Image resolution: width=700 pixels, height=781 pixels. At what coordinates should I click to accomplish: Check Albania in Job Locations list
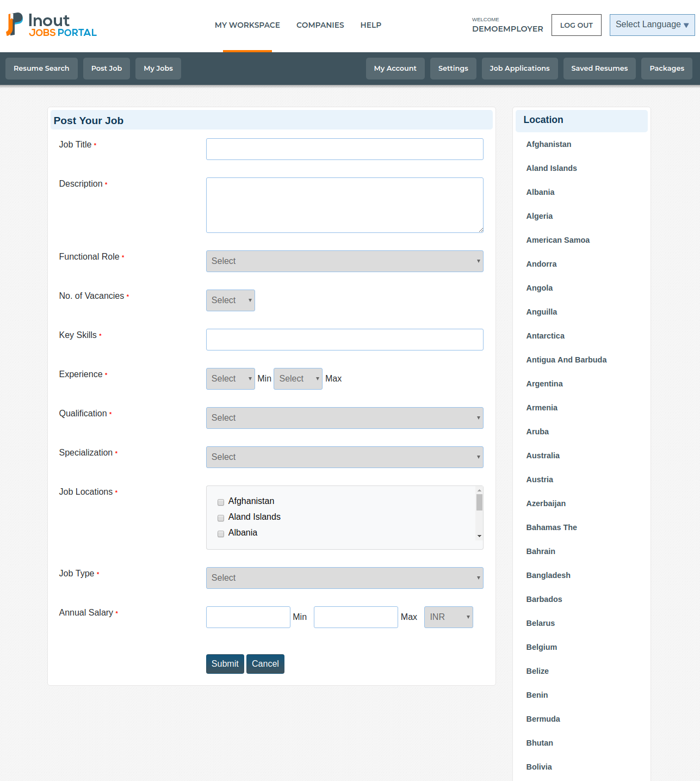tap(221, 534)
